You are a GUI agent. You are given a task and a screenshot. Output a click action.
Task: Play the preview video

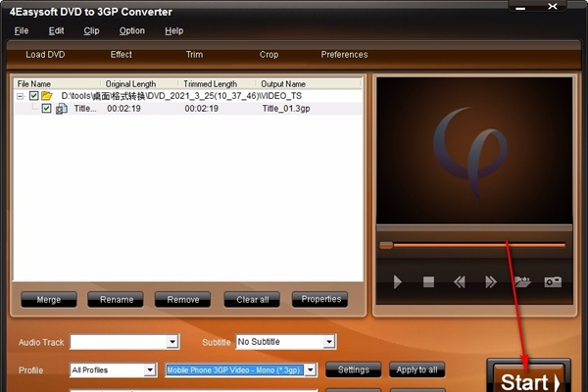coord(398,281)
